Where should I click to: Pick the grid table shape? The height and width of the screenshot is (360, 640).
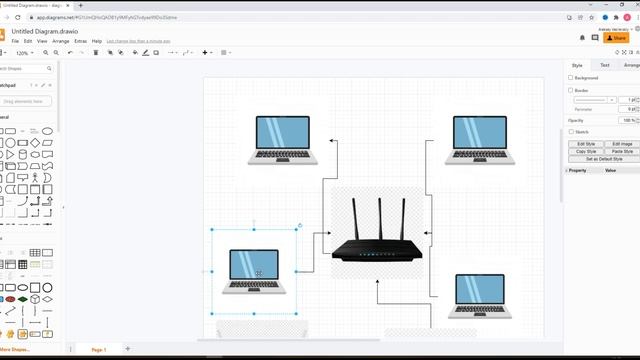coord(35,253)
